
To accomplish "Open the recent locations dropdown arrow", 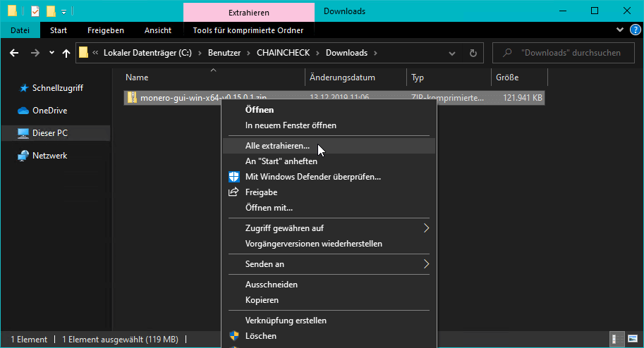I will 51,53.
